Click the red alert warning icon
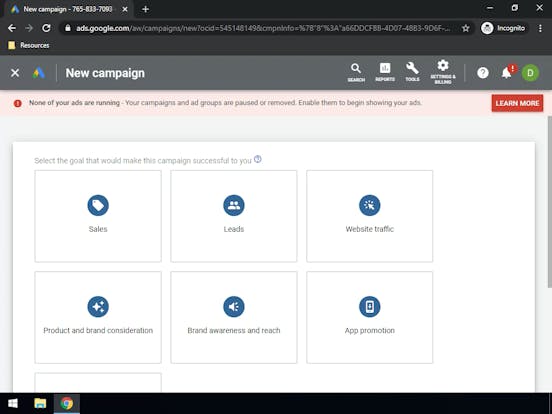552x414 pixels. tap(18, 103)
